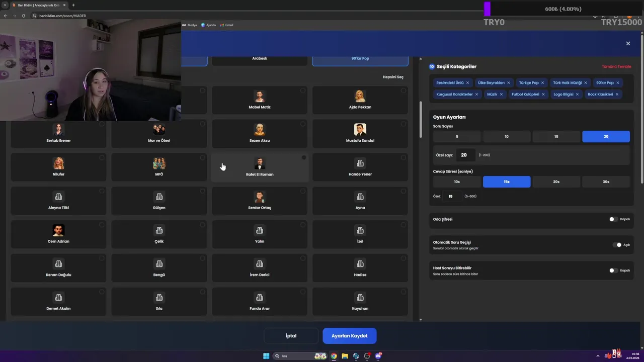The width and height of the screenshot is (644, 362).
Task: Toggle the Oda Şifresi switch
Action: click(613, 219)
